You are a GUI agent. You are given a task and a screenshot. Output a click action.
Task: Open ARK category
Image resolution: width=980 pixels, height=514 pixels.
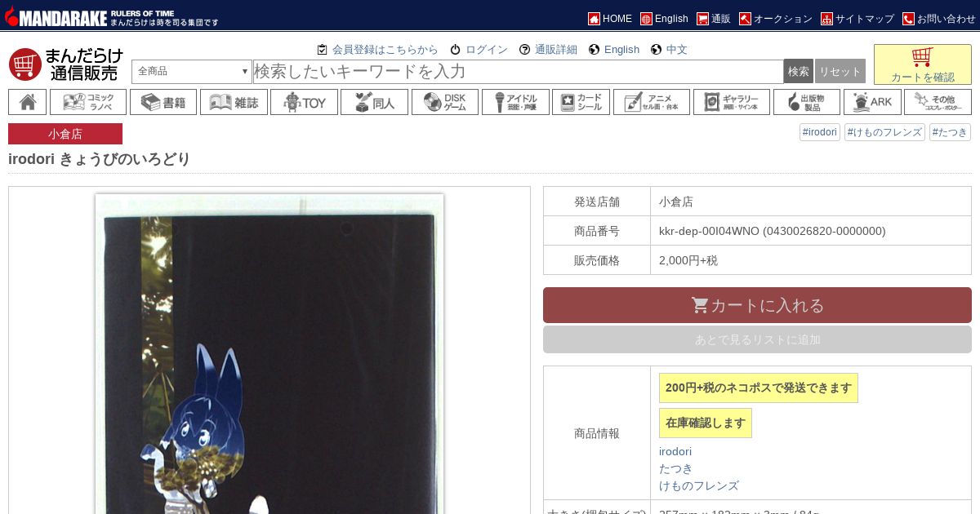point(872,102)
